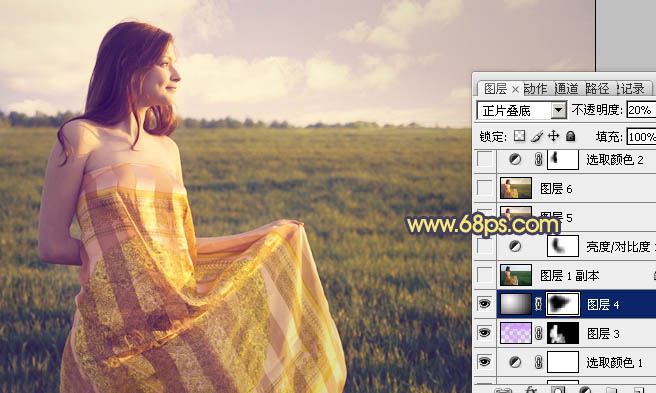Select layer named 选取颜色 1
The width and height of the screenshot is (656, 393).
pos(614,362)
